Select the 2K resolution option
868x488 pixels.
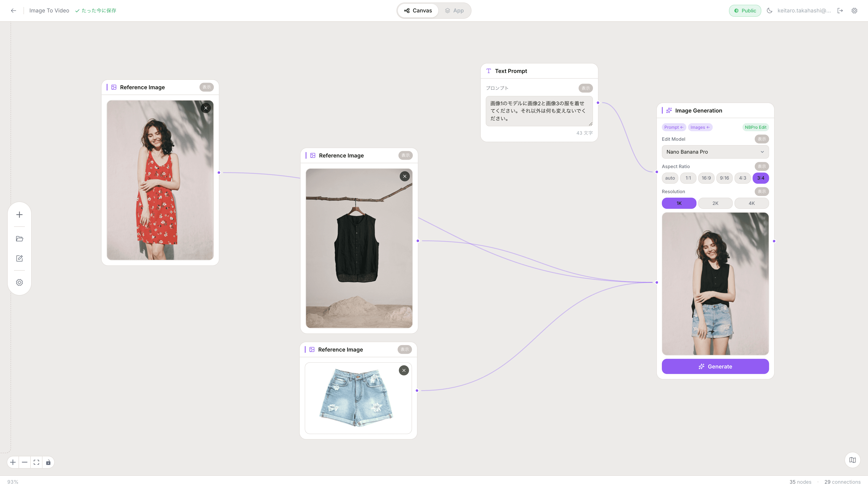point(715,203)
